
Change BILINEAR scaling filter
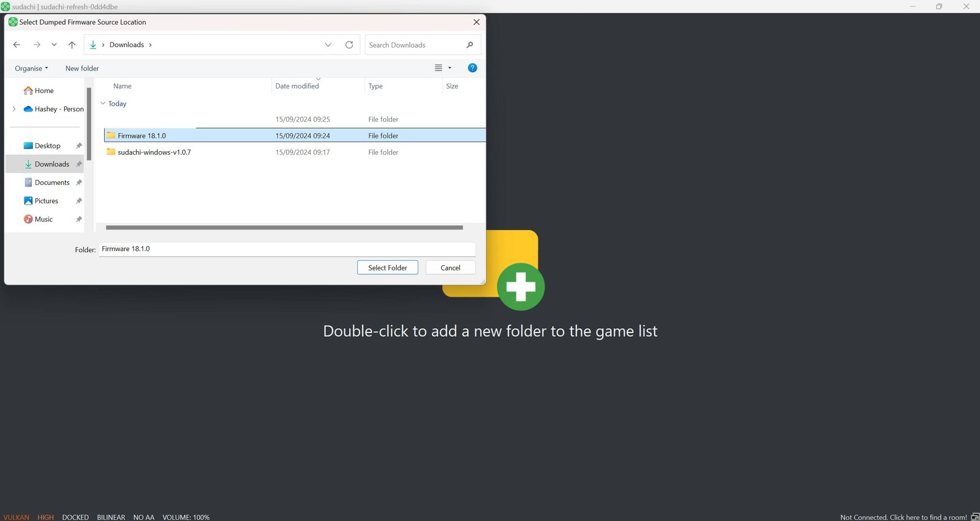(111, 517)
